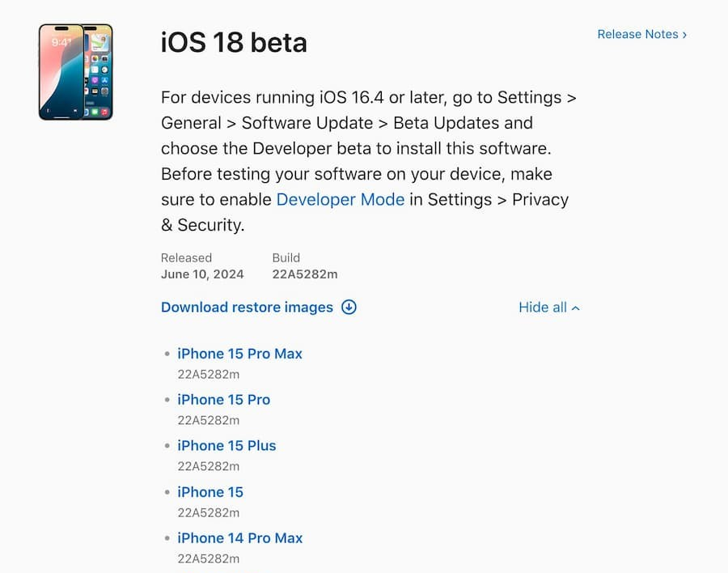Click Download restore images text link
The image size is (728, 573).
pos(247,308)
